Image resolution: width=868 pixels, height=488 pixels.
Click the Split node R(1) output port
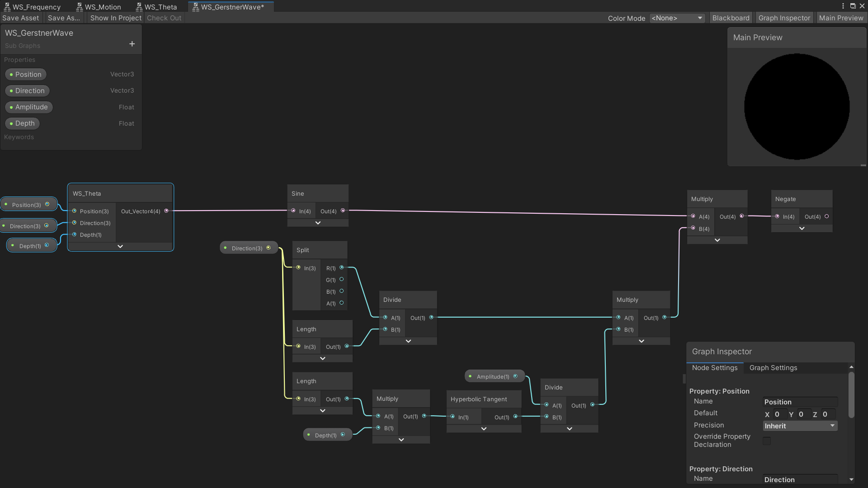click(341, 267)
